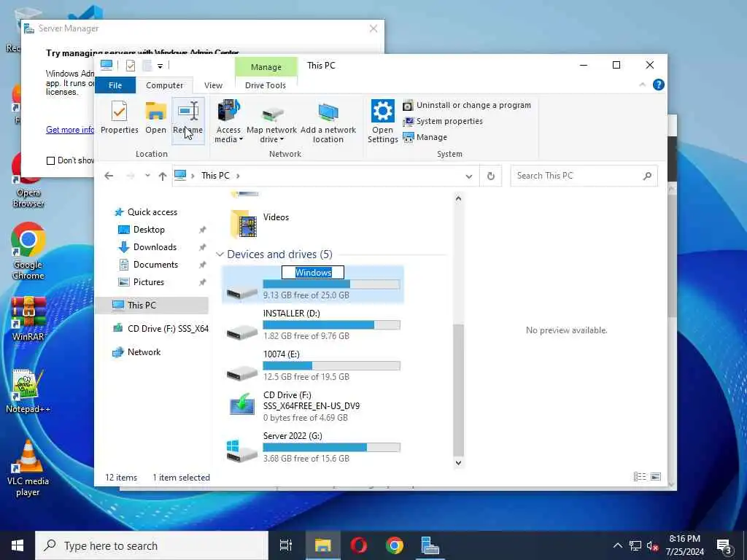Switch to large icons view in status bar
The height and width of the screenshot is (560, 747).
[656, 477]
